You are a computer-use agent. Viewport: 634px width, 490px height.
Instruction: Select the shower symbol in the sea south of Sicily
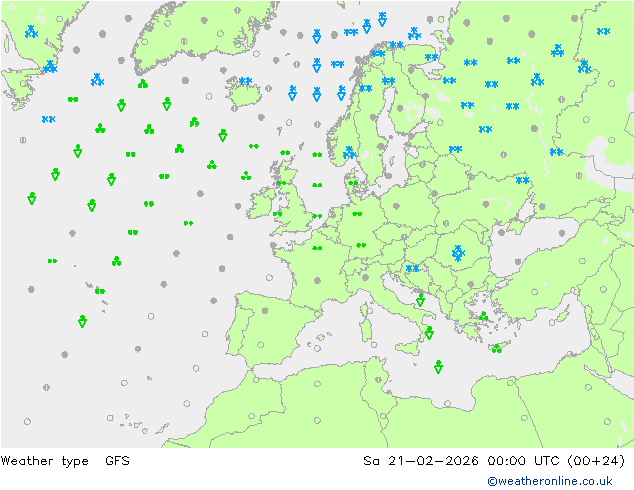point(438,367)
